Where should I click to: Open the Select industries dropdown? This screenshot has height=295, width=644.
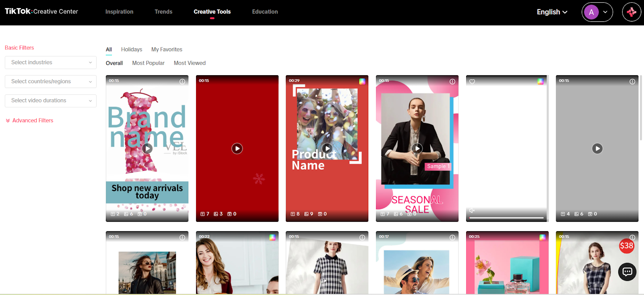click(x=51, y=62)
